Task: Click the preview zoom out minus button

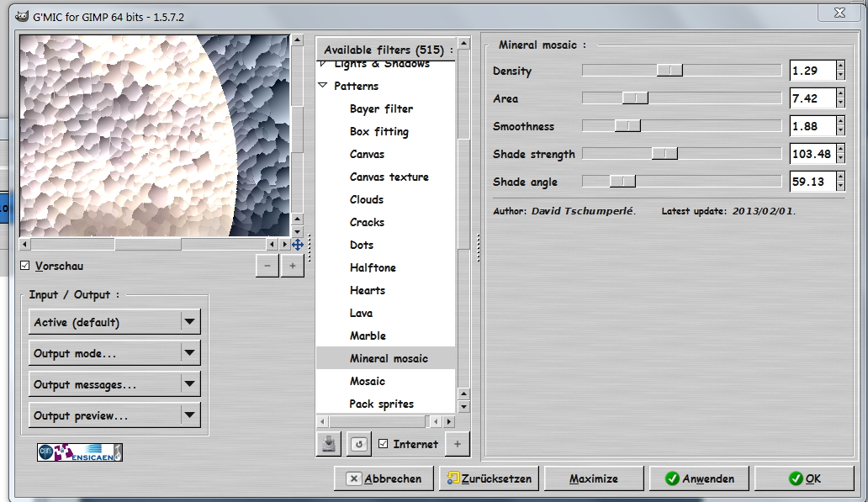Action: click(267, 265)
